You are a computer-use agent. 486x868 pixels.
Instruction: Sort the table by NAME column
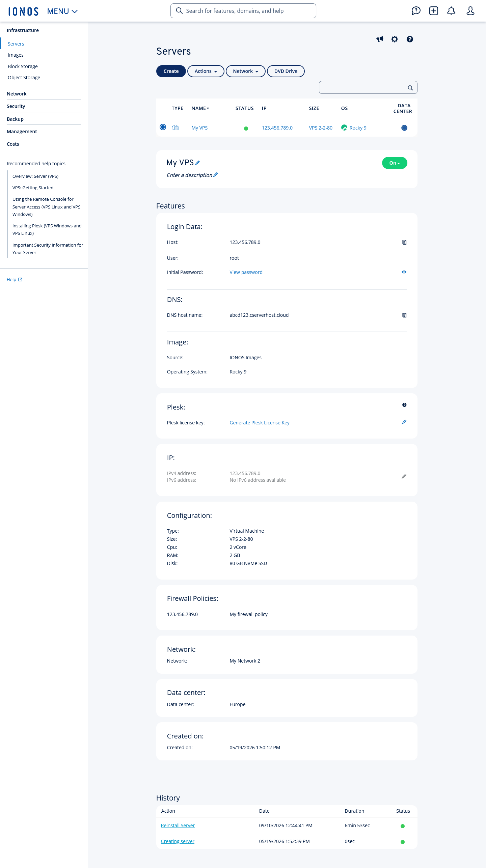(x=200, y=108)
